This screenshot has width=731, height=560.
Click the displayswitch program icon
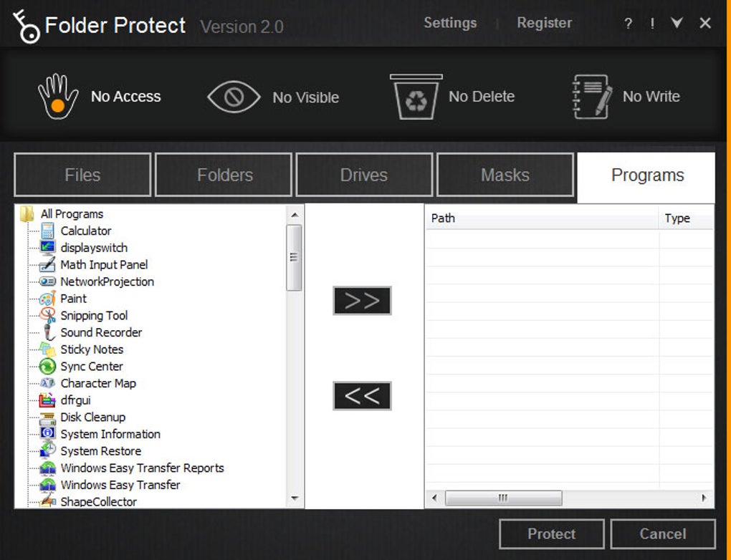click(47, 247)
